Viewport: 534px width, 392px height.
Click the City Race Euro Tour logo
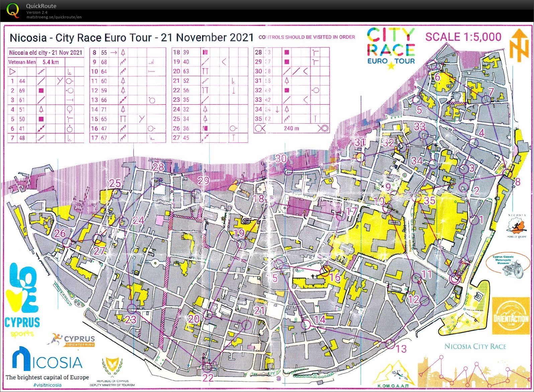(x=391, y=48)
